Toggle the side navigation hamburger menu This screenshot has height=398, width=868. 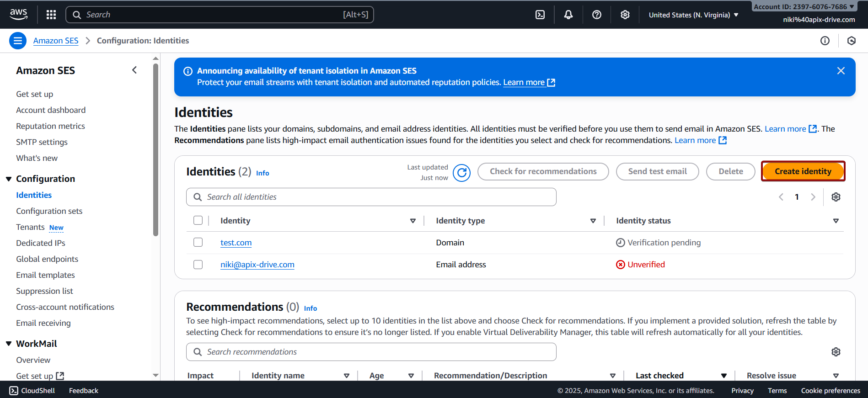coord(17,41)
